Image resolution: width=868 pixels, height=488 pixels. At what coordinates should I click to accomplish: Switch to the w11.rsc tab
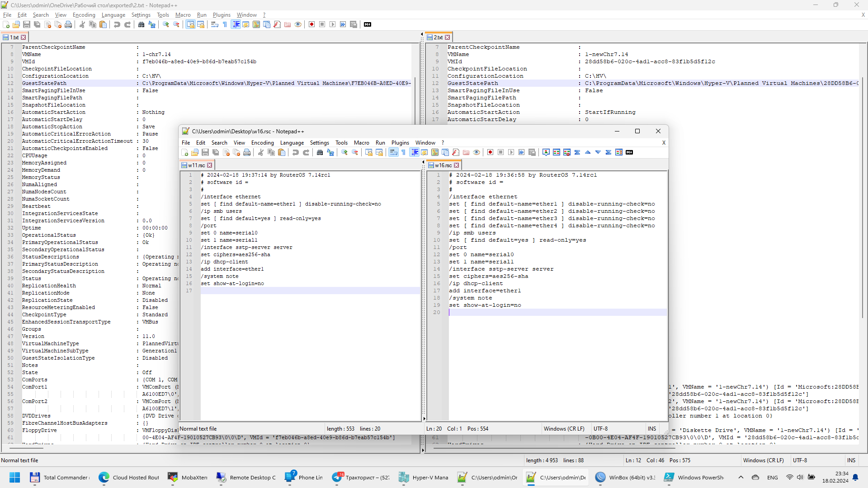[196, 165]
